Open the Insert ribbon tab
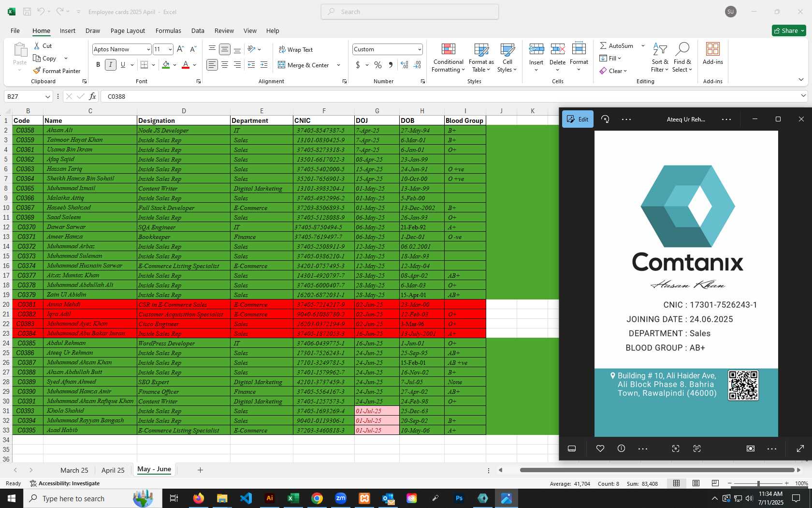The image size is (812, 508). pyautogui.click(x=68, y=30)
